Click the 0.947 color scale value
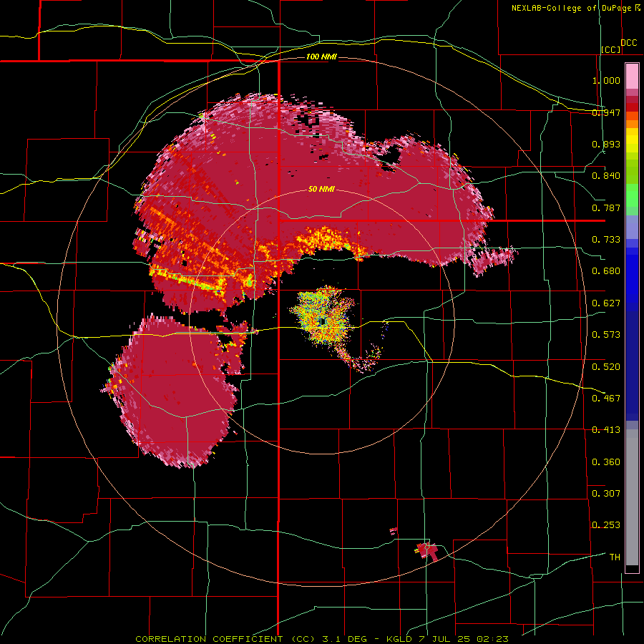The image size is (644, 644). pos(606,112)
